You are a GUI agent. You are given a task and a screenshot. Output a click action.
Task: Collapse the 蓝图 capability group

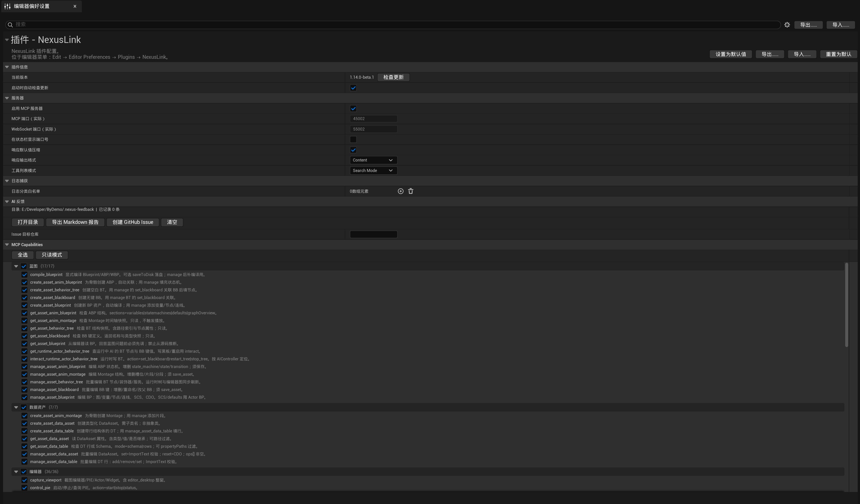tap(16, 266)
